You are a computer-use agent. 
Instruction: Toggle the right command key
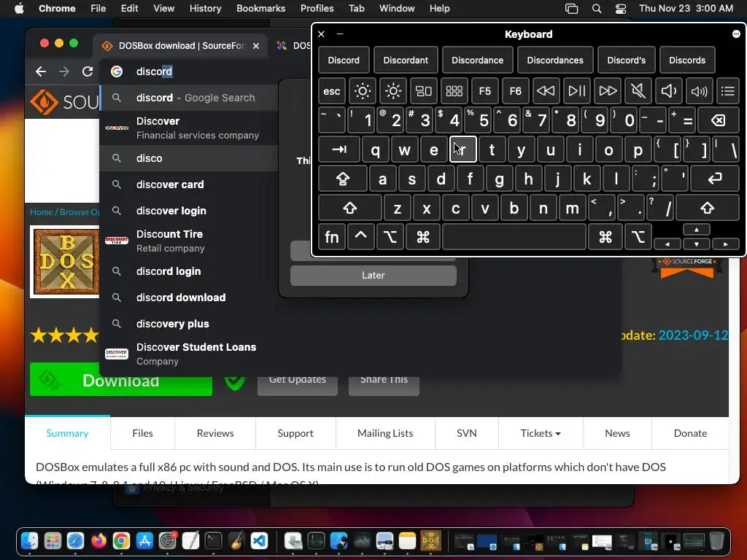pyautogui.click(x=605, y=237)
